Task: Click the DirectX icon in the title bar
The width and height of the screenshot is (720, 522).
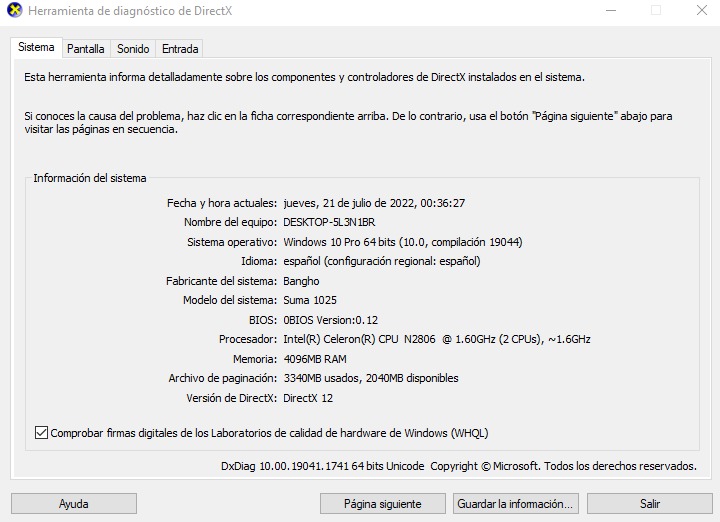Action: (14, 11)
